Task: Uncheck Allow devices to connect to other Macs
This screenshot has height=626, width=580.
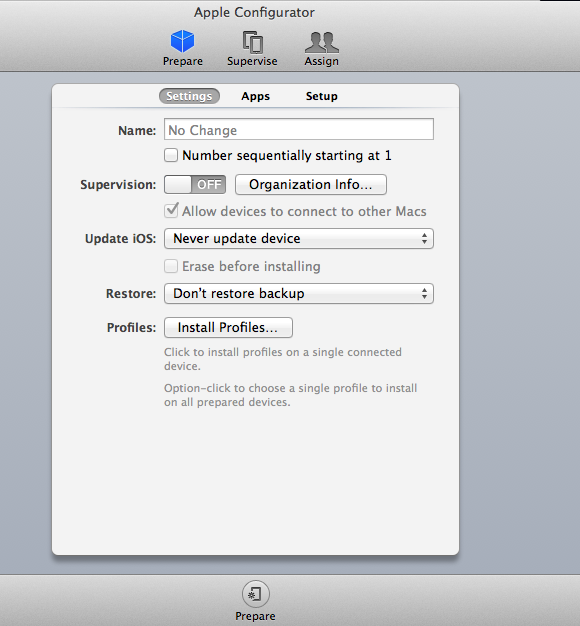Action: 171,211
